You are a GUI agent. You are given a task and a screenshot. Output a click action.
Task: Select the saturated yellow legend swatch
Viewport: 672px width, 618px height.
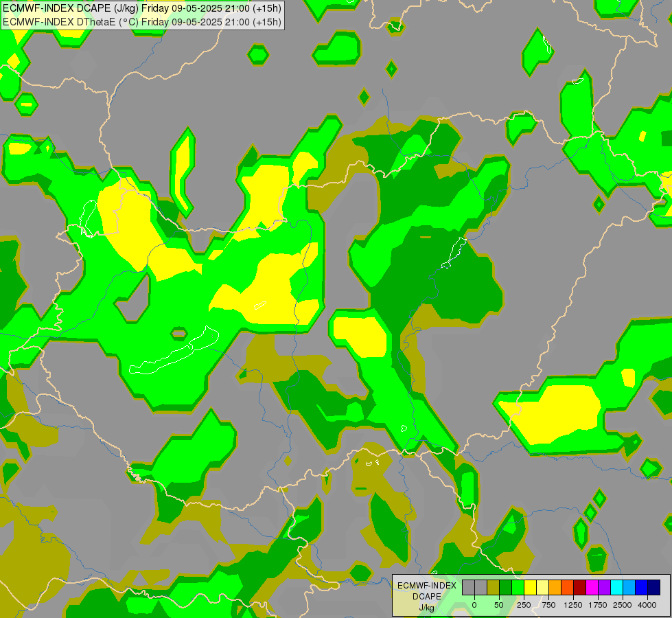[x=530, y=587]
